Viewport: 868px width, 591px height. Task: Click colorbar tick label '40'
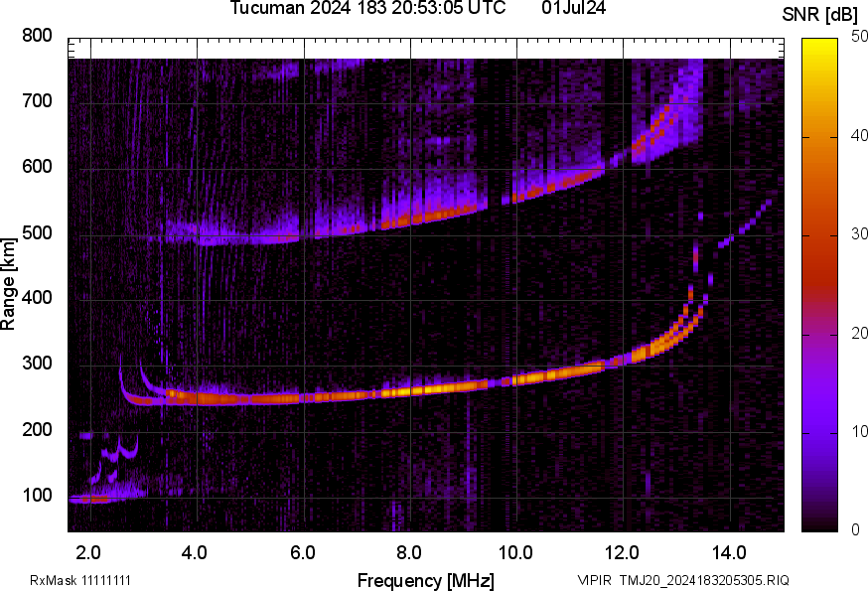click(x=859, y=135)
